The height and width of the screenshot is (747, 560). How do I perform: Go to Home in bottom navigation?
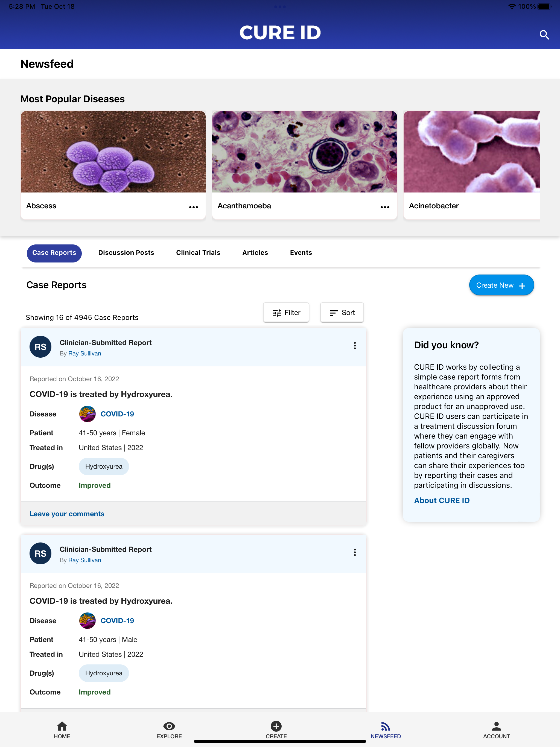click(62, 730)
